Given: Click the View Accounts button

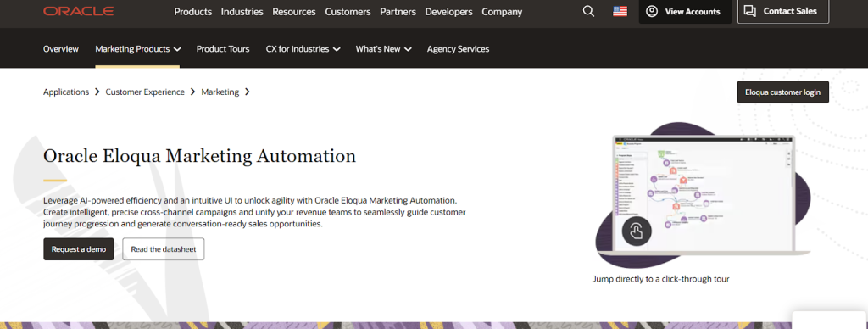Looking at the screenshot, I should (685, 11).
